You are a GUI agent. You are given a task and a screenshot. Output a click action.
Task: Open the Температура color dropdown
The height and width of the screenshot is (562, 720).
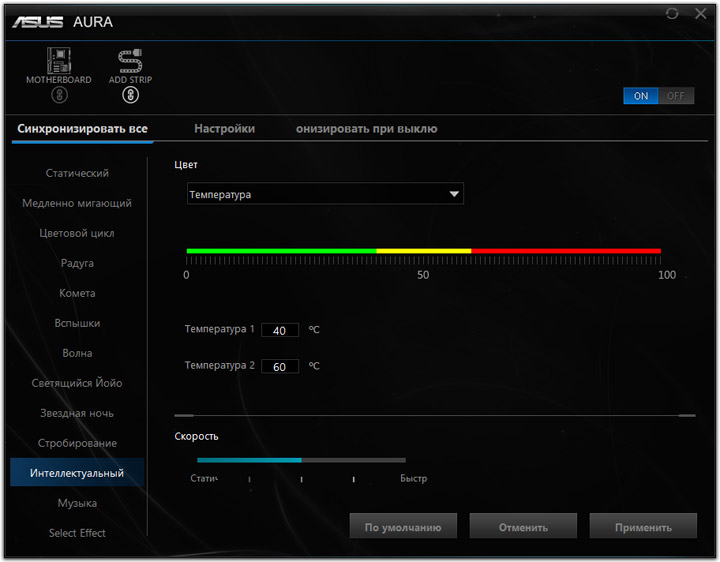tap(325, 194)
